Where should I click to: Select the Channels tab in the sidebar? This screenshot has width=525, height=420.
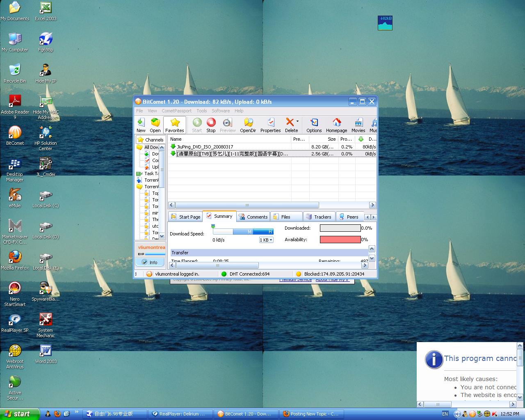coord(151,139)
